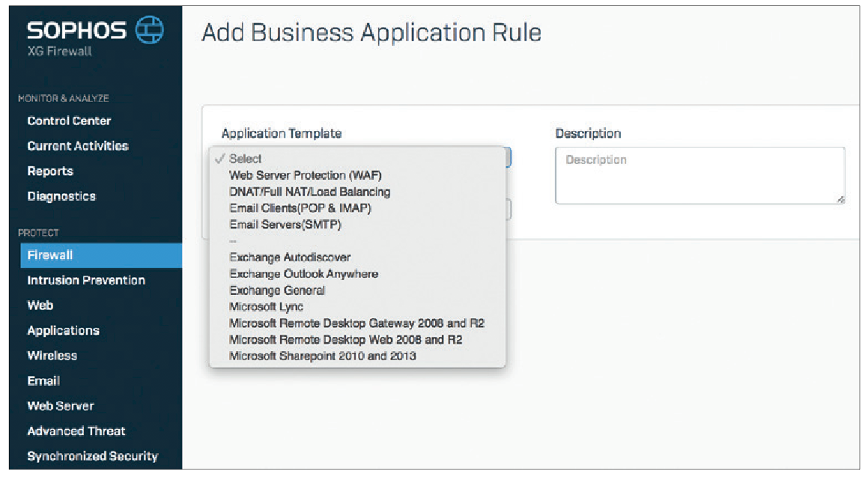The image size is (868, 477).
Task: Click the Description box resize handle
Action: coord(840,199)
